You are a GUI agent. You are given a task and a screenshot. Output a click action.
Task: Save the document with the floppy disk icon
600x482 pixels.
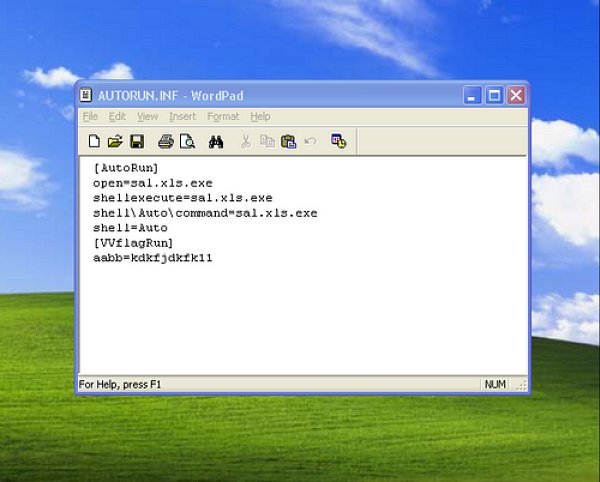click(x=137, y=142)
